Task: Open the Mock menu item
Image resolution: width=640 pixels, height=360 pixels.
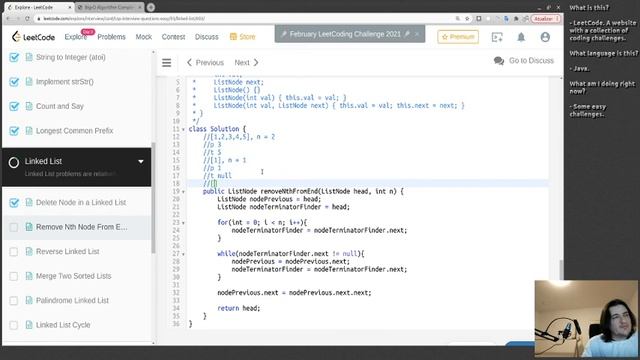Action: pyautogui.click(x=143, y=37)
